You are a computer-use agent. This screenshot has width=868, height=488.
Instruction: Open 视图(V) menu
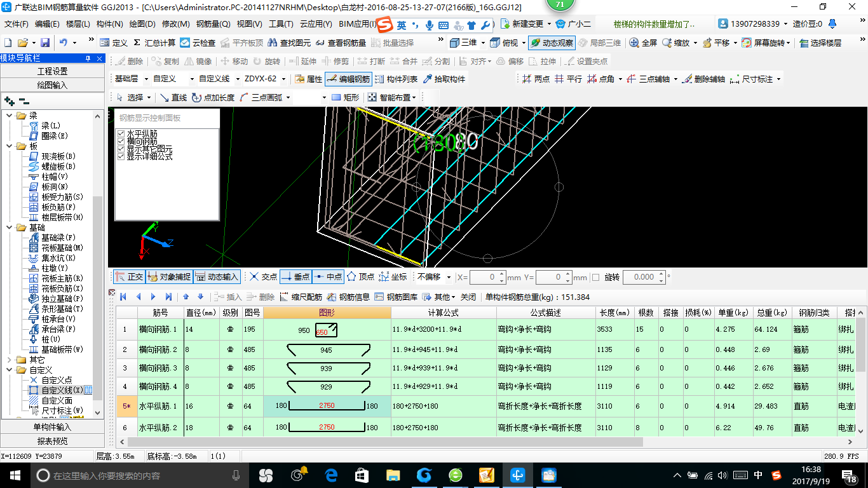click(x=249, y=24)
